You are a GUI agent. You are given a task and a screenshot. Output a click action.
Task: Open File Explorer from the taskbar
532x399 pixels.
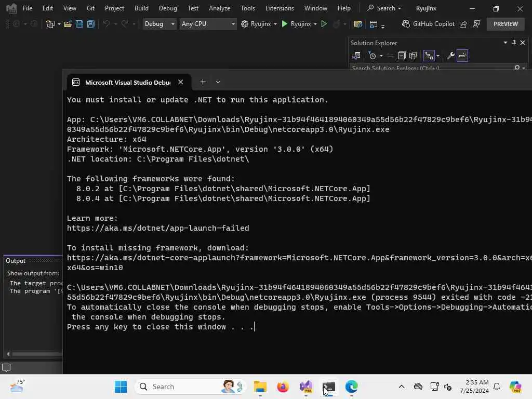pos(260,387)
